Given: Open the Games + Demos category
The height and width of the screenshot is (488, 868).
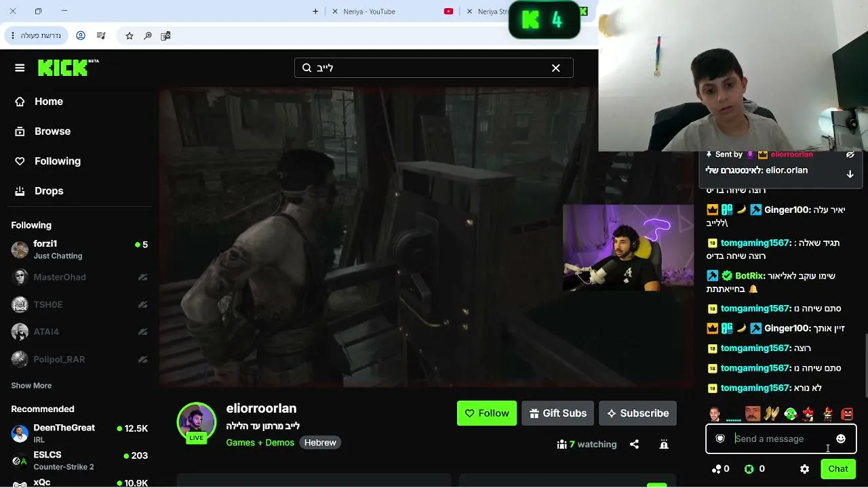Looking at the screenshot, I should point(260,443).
